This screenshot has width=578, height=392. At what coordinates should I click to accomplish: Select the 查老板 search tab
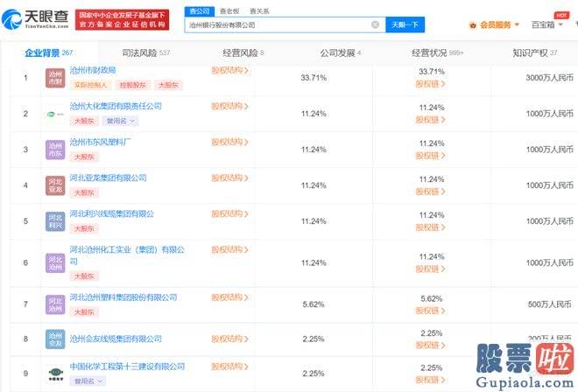229,11
